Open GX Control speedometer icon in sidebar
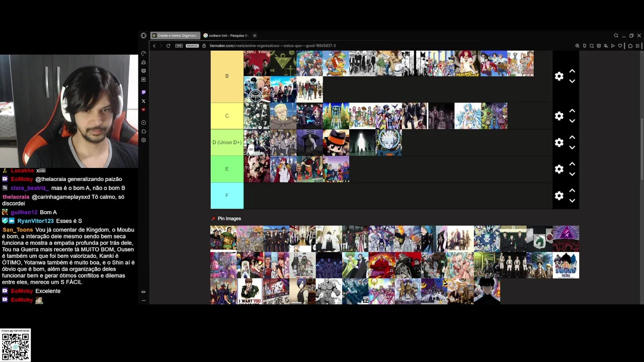Viewport: 644px width, 362px height. click(143, 53)
